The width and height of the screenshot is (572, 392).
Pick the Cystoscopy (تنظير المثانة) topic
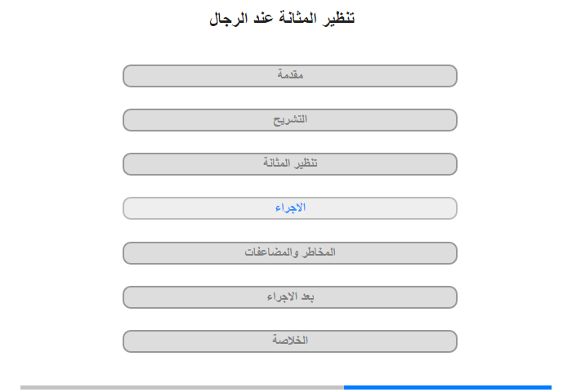[290, 164]
